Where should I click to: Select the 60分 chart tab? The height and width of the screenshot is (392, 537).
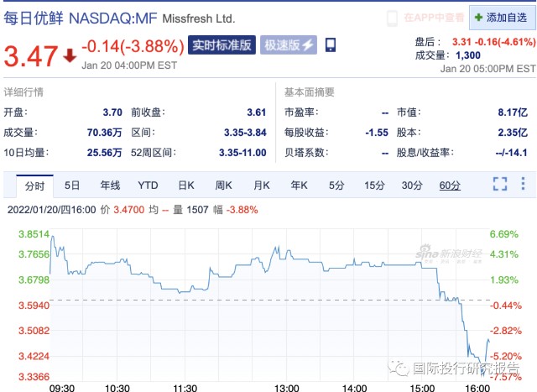pos(450,186)
